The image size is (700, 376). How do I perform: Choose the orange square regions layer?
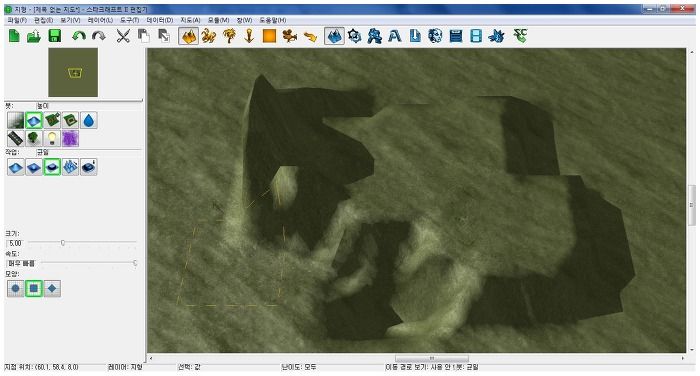269,36
